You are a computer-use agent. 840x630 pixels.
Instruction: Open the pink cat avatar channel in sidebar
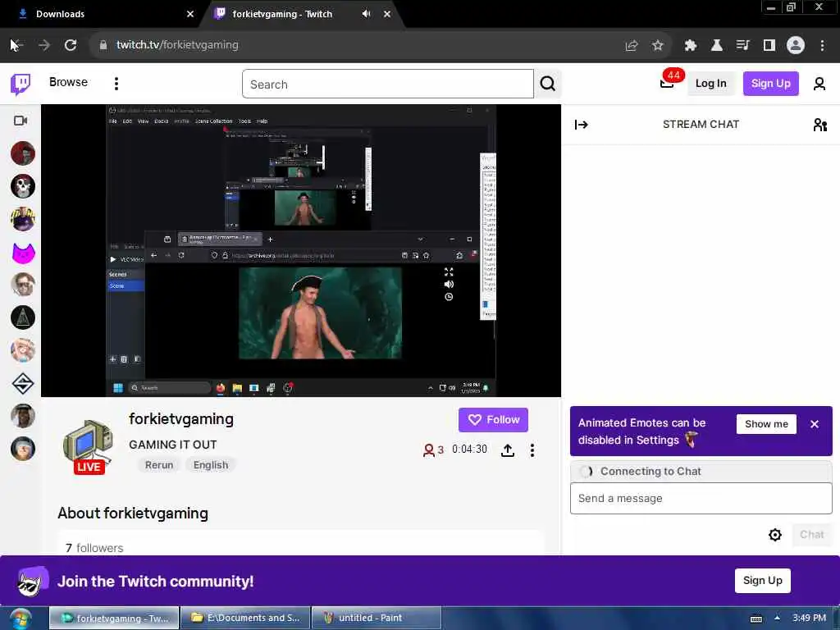[23, 253]
